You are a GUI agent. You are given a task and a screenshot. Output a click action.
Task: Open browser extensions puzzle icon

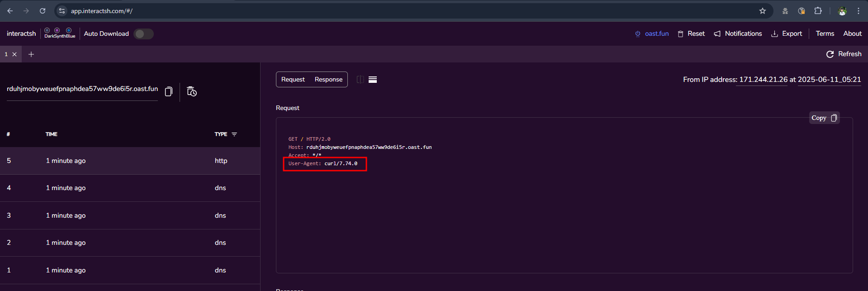[818, 11]
